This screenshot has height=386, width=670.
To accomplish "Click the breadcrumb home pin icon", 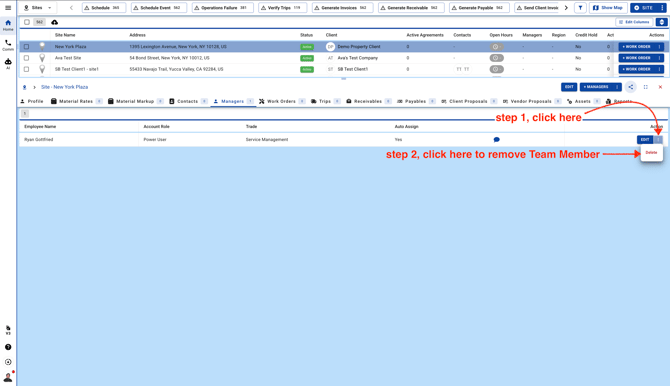I will click(x=24, y=87).
